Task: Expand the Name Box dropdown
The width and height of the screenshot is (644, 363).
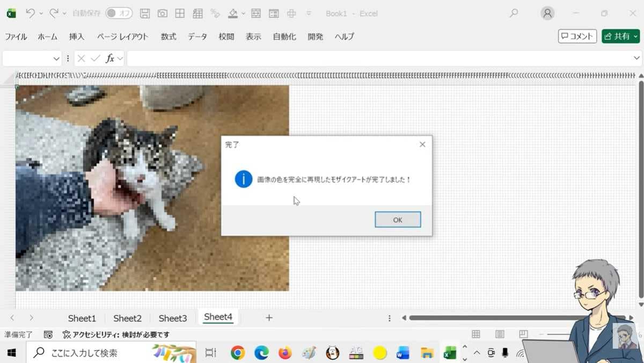Action: 56,59
